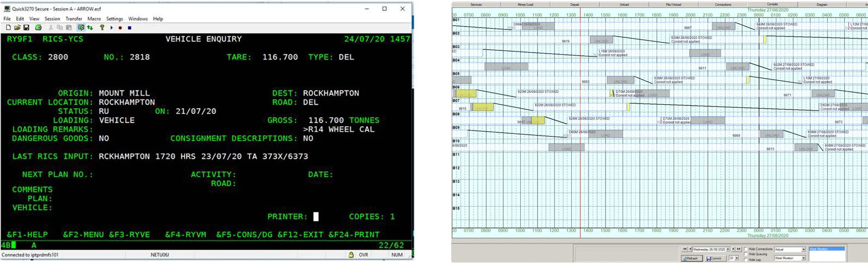
Task: Click the Quick3270 application icon in title bar
Action: coord(7,9)
